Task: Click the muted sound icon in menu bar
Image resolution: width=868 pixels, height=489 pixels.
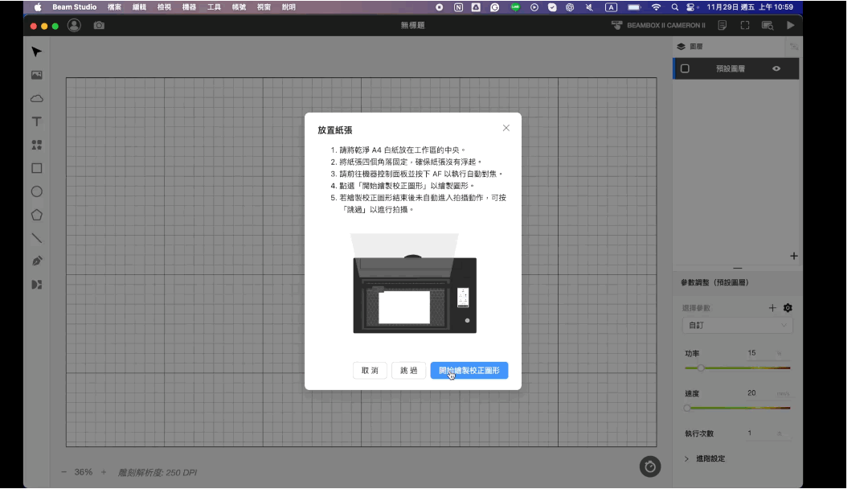Action: pyautogui.click(x=589, y=7)
